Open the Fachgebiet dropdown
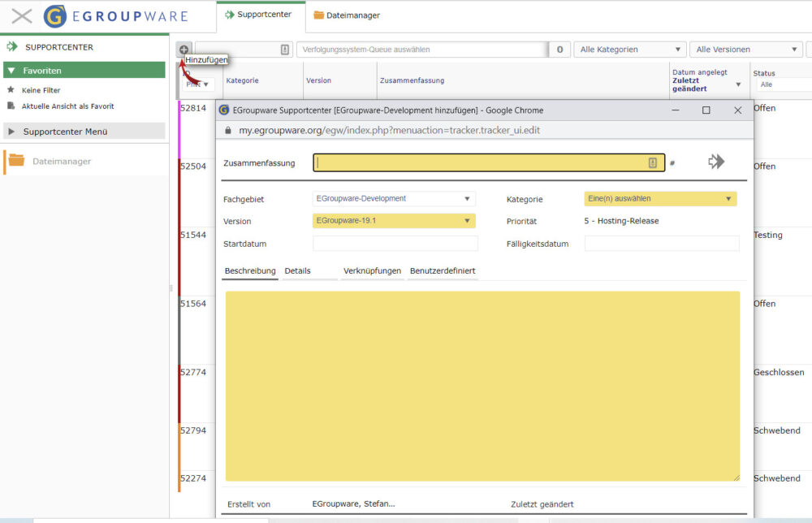Viewport: 812px width, 523px height. [394, 199]
